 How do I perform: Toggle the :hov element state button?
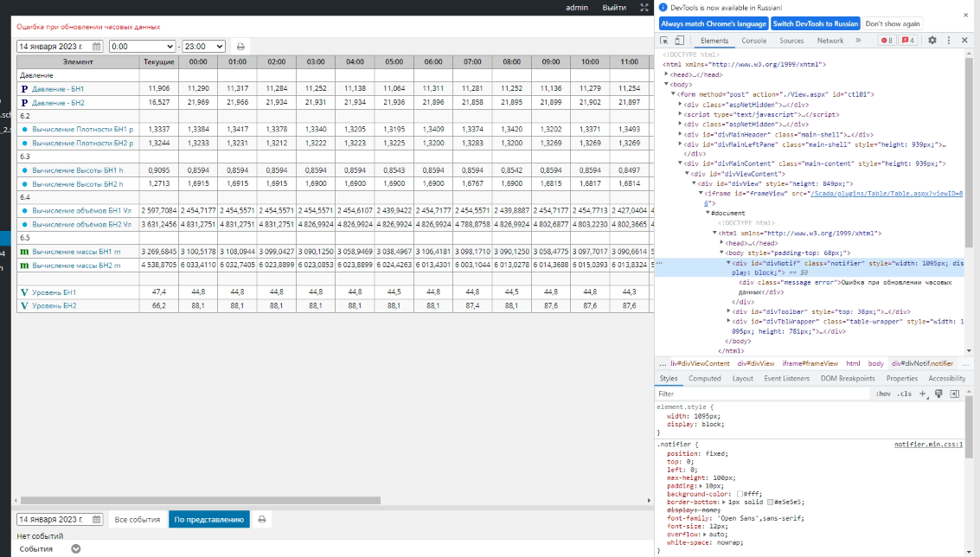pyautogui.click(x=883, y=394)
